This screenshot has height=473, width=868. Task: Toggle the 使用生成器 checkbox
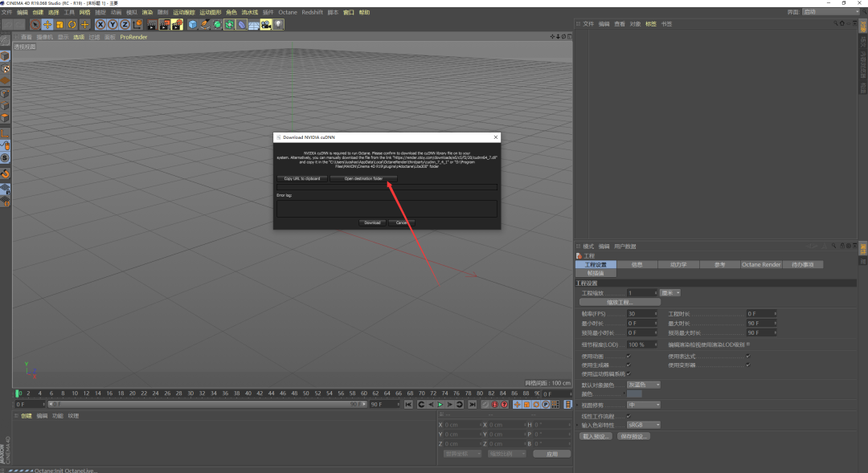[x=628, y=365]
